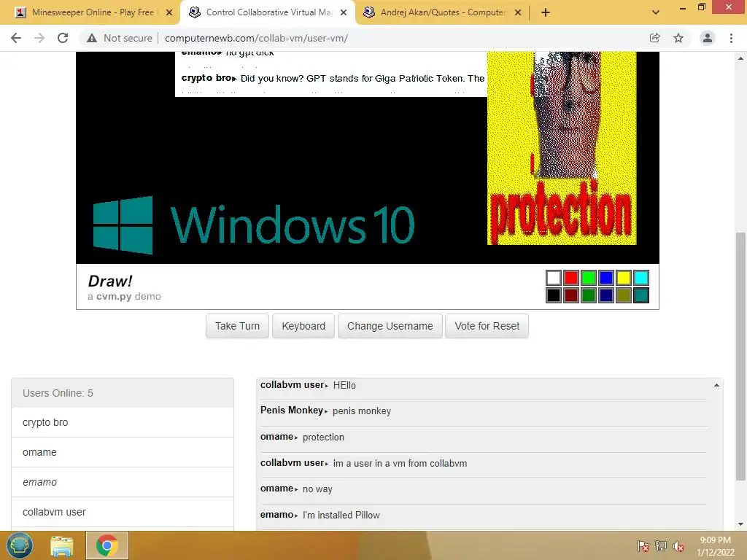Click the muted volume tray icon
The width and height of the screenshot is (747, 560).
point(678,546)
